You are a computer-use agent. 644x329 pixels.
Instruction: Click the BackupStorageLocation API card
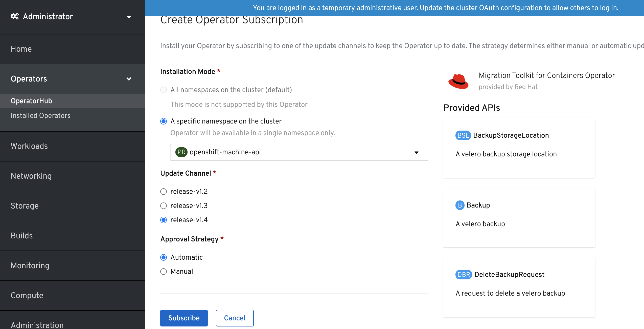(519, 148)
